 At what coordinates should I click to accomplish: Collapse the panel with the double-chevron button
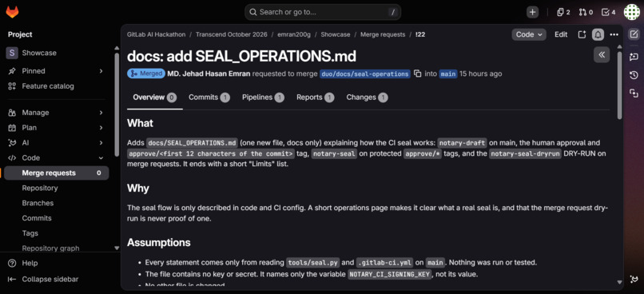[602, 54]
